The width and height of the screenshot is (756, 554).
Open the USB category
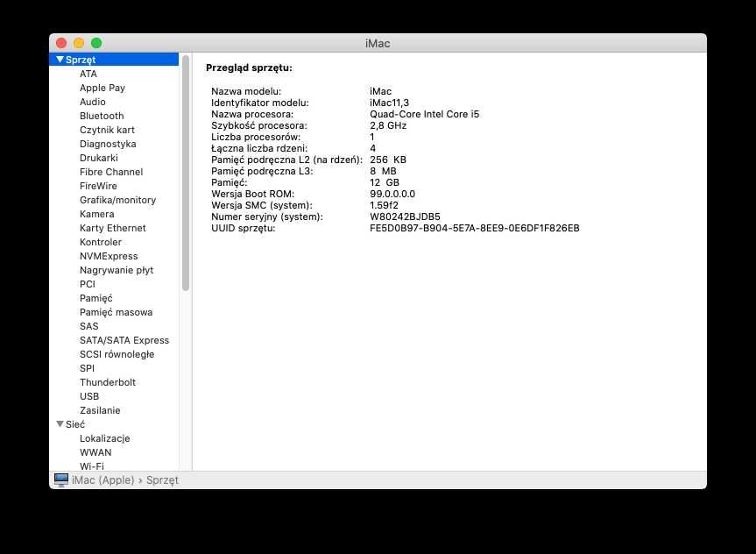[x=89, y=396]
